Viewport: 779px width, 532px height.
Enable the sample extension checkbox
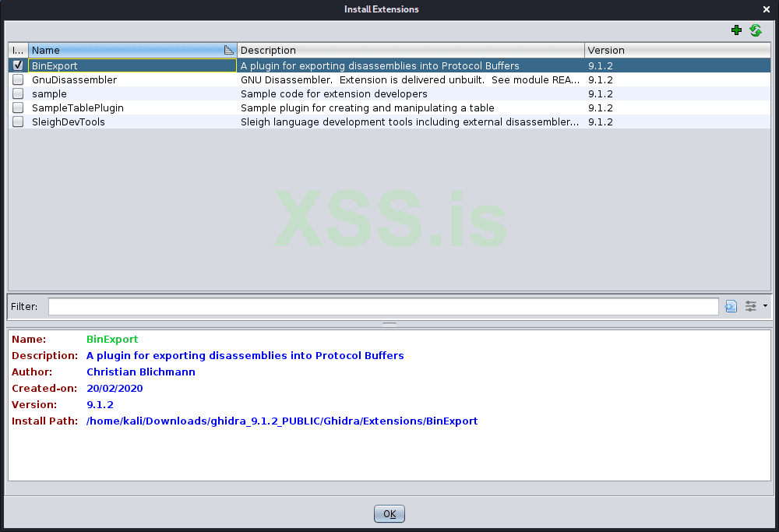(x=18, y=93)
